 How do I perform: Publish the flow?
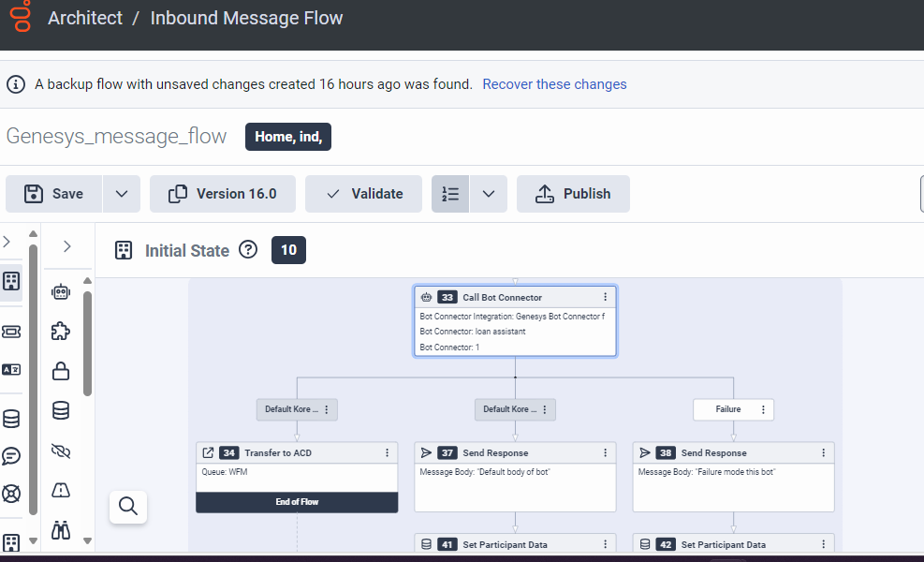pos(573,194)
